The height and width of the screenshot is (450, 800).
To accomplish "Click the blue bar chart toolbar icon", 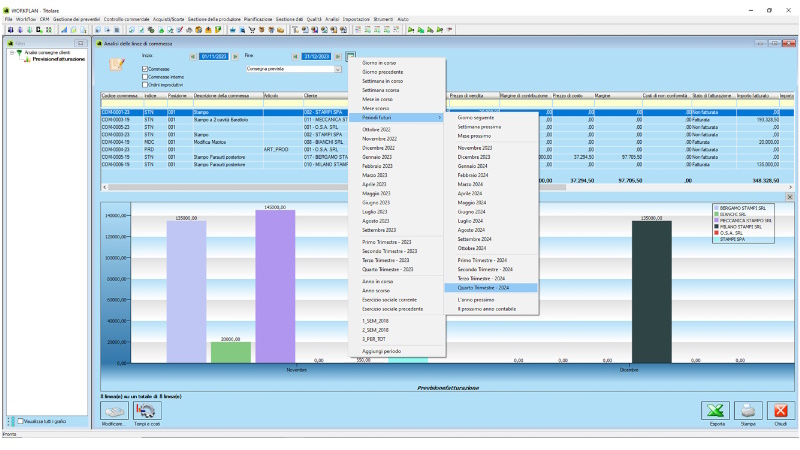I will coord(64,30).
